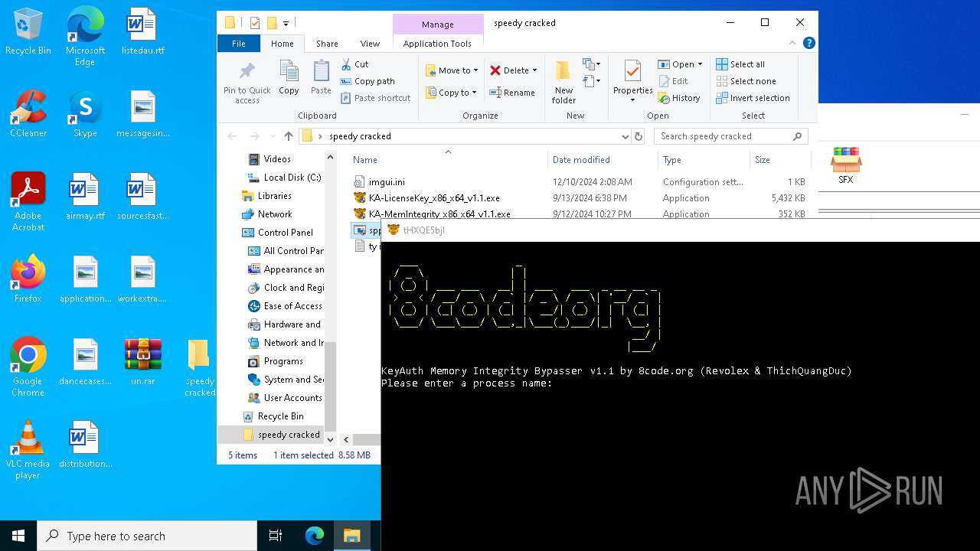Image resolution: width=980 pixels, height=551 pixels.
Task: Open the File tab
Action: (x=239, y=44)
